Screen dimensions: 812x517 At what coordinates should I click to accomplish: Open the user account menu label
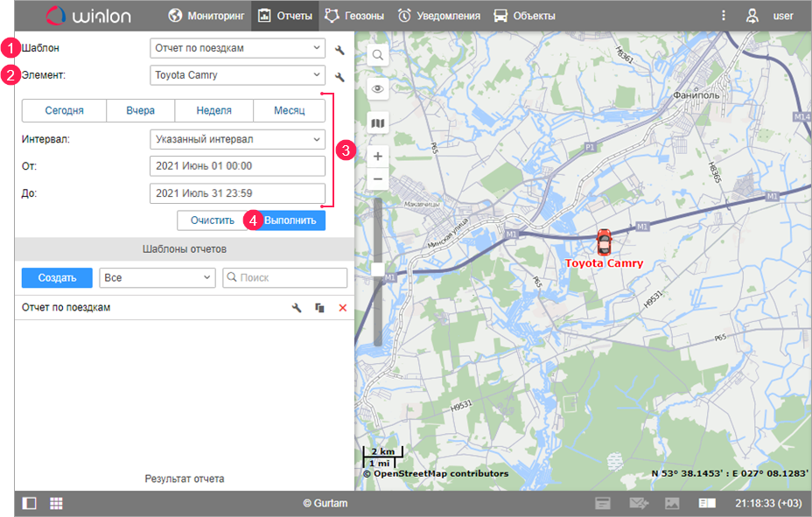click(783, 16)
